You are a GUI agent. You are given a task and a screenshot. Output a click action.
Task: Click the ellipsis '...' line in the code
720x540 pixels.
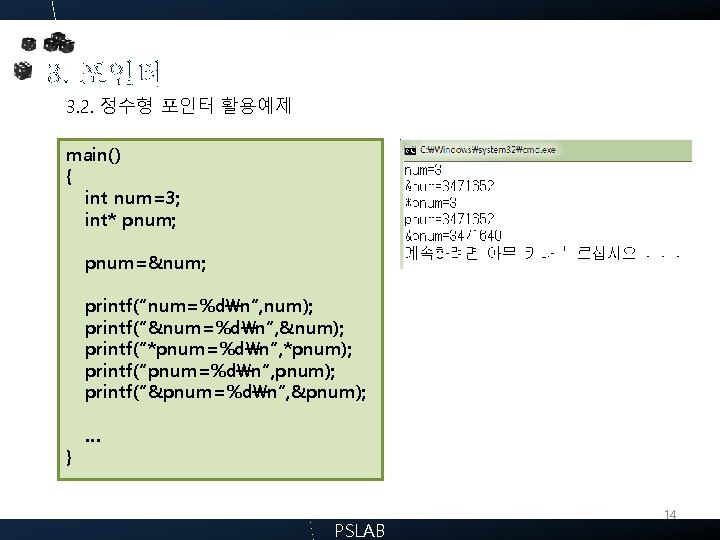(x=93, y=439)
